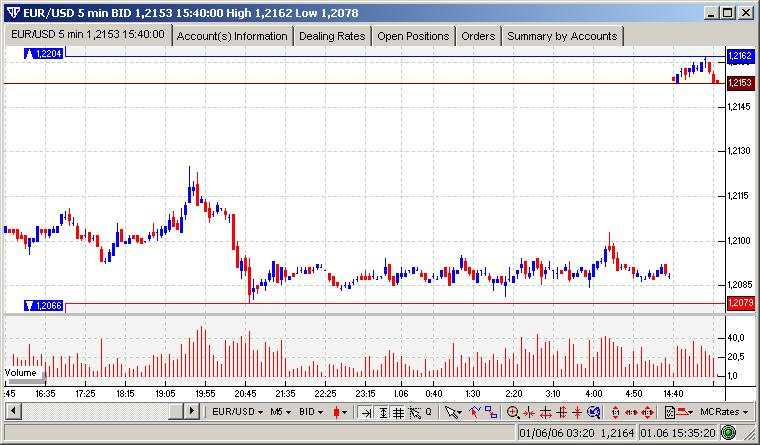
Task: Click the red indicator line icon
Action: point(683,412)
